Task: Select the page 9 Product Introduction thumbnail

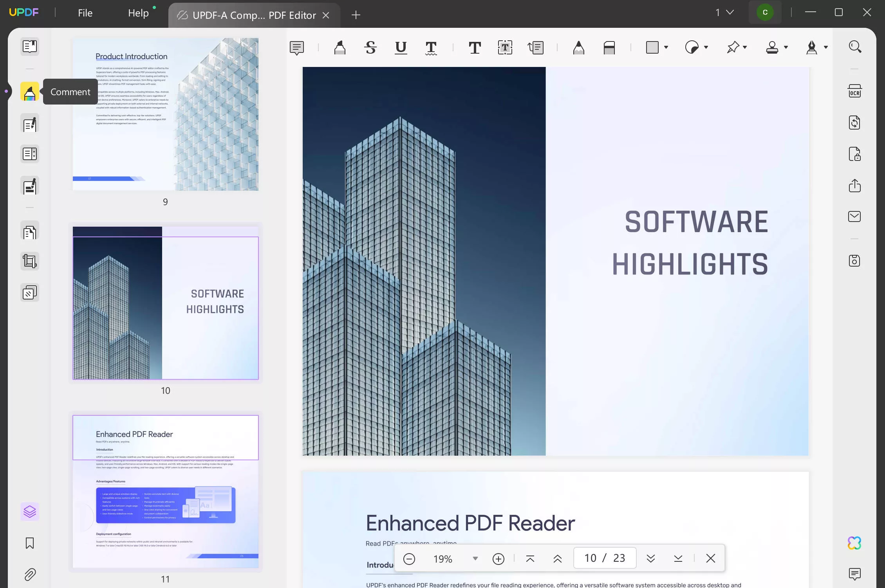Action: (166, 114)
